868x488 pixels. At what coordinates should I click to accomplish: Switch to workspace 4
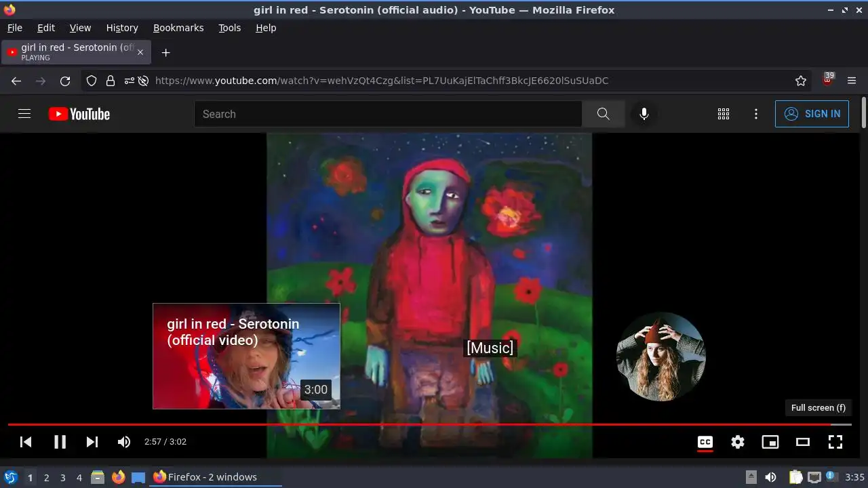pyautogui.click(x=79, y=477)
